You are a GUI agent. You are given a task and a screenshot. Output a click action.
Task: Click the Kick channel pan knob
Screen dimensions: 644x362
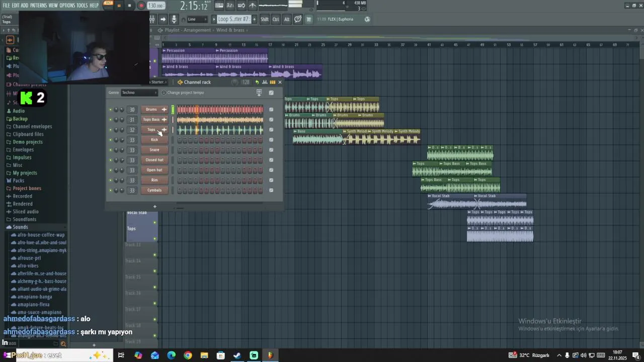116,140
